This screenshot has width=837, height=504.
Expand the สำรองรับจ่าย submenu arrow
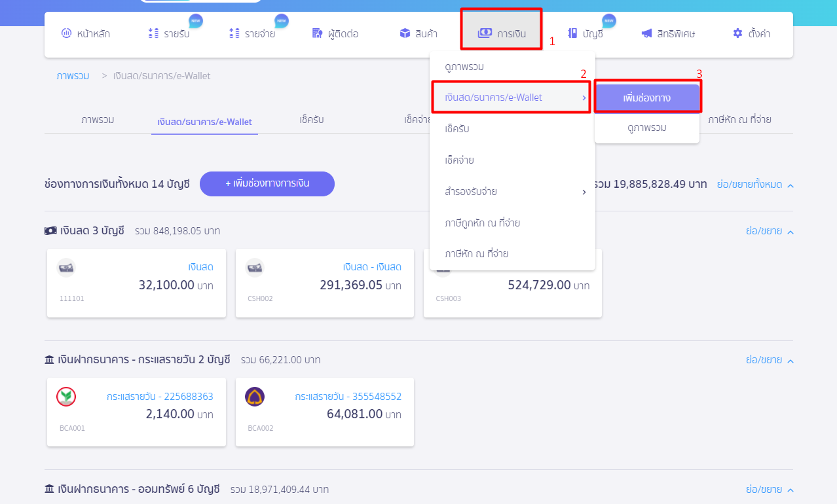point(584,192)
